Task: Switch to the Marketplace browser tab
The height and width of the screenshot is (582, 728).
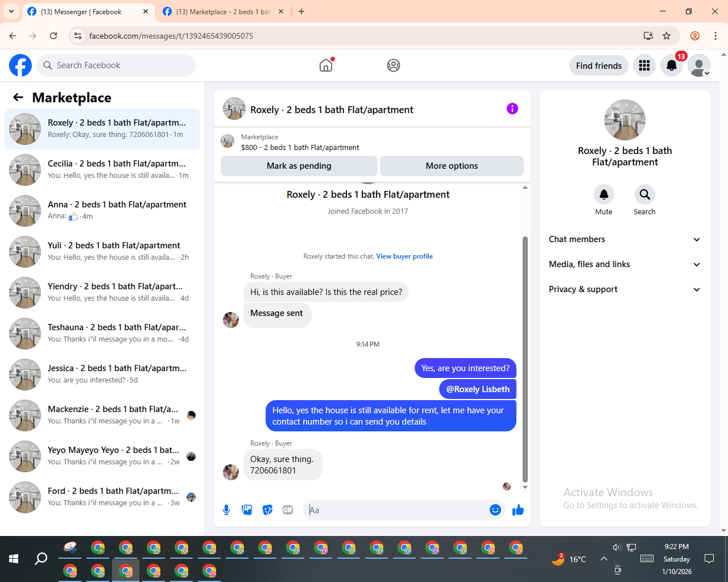Action: (x=223, y=11)
